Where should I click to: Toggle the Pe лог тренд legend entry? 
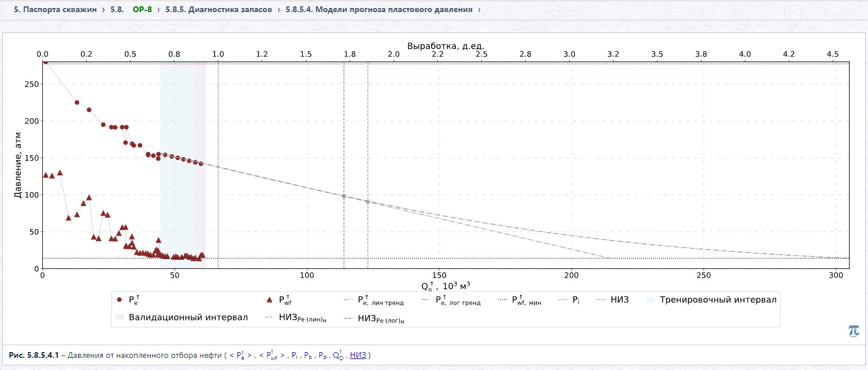tap(451, 301)
